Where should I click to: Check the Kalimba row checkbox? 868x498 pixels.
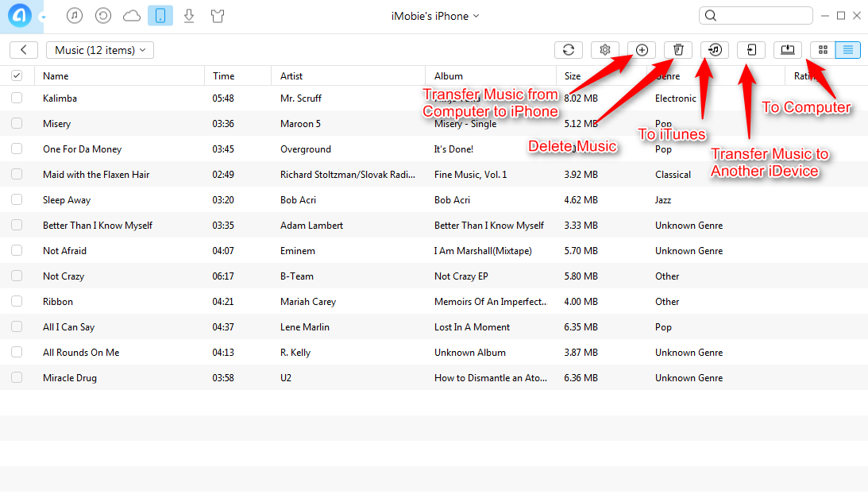pyautogui.click(x=17, y=98)
